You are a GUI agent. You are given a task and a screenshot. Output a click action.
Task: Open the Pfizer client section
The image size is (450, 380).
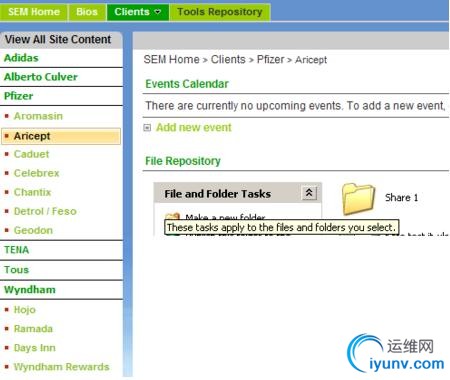(18, 96)
